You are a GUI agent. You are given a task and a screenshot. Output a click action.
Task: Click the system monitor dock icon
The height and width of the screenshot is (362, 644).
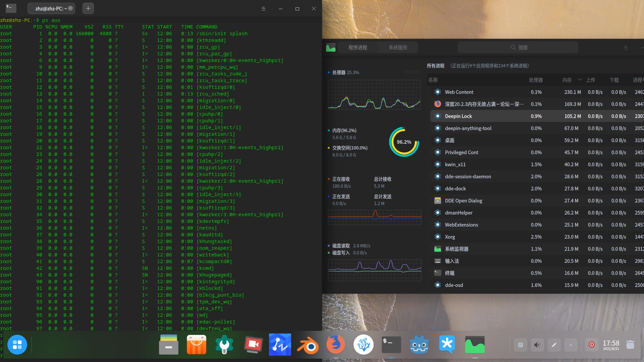pos(475,345)
